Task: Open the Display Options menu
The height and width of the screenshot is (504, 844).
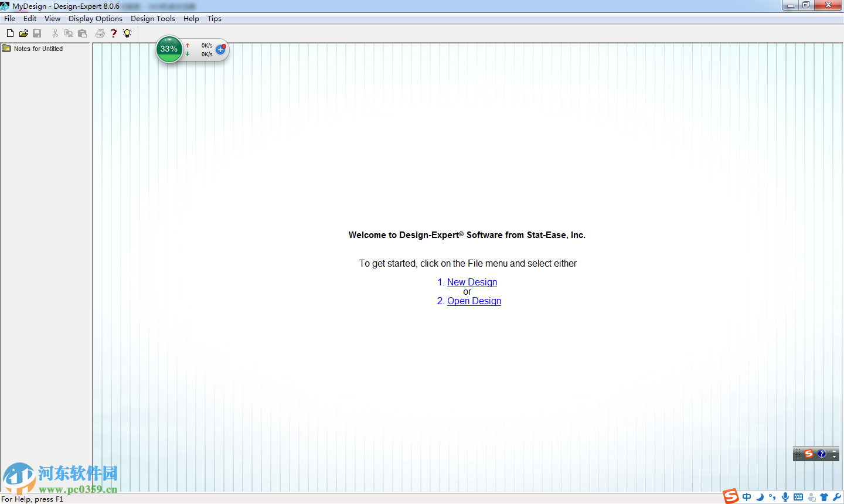Action: tap(96, 19)
